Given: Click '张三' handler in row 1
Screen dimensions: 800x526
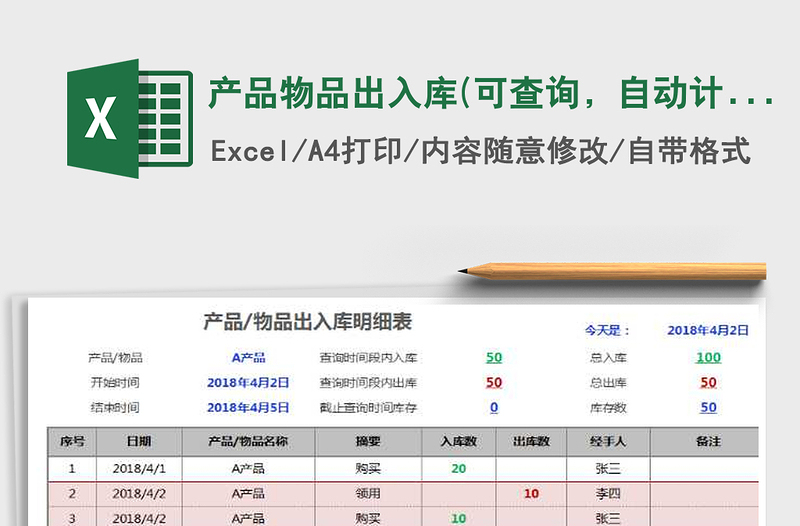Looking at the screenshot, I should [x=608, y=469].
